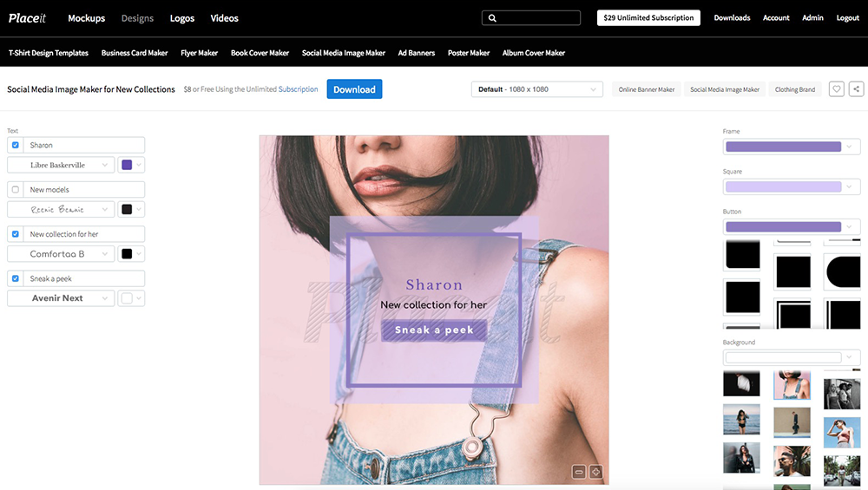
Task: Toggle the New collection for her checkbox
Action: 16,234
